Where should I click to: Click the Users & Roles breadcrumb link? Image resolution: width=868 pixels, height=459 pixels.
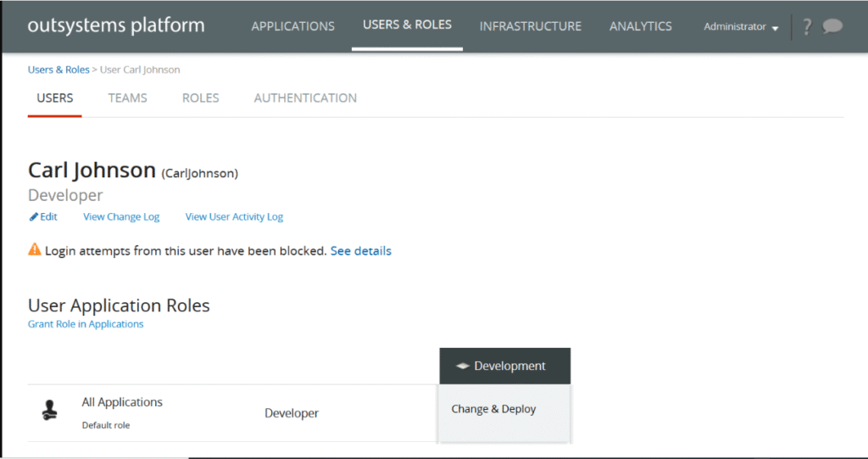(x=58, y=70)
